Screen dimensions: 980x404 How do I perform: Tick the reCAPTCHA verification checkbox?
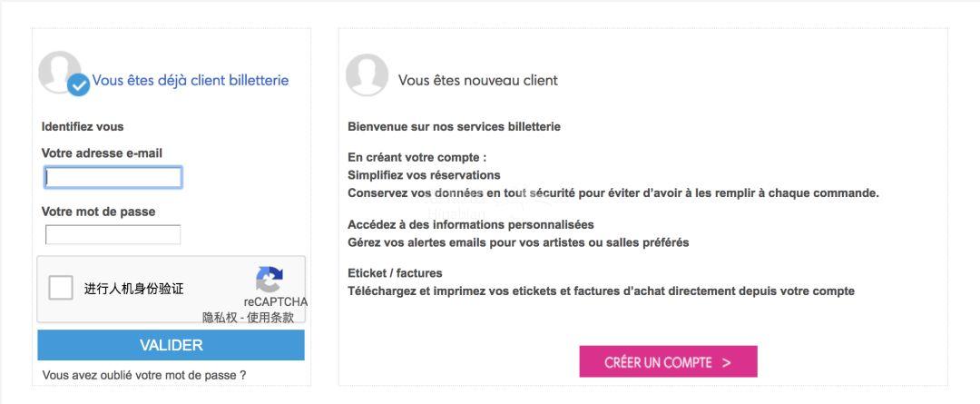pyautogui.click(x=61, y=289)
